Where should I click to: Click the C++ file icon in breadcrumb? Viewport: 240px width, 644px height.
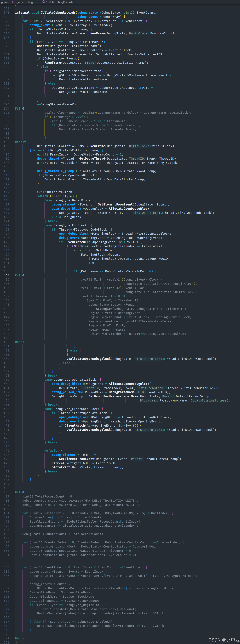coord(13,2)
